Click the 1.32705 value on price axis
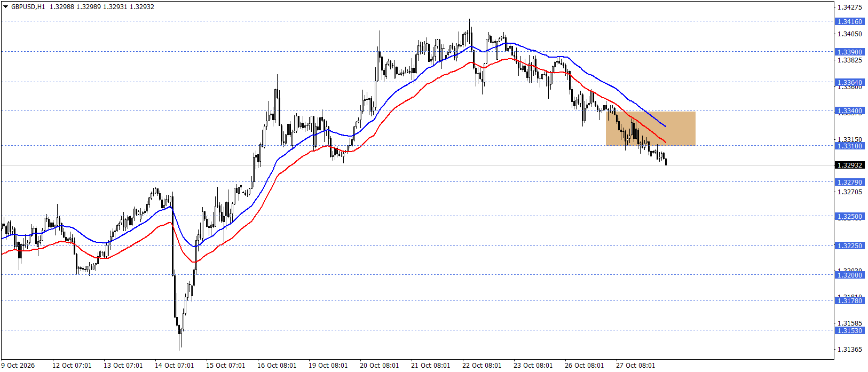Screen dimensions: 868x372 (850, 192)
